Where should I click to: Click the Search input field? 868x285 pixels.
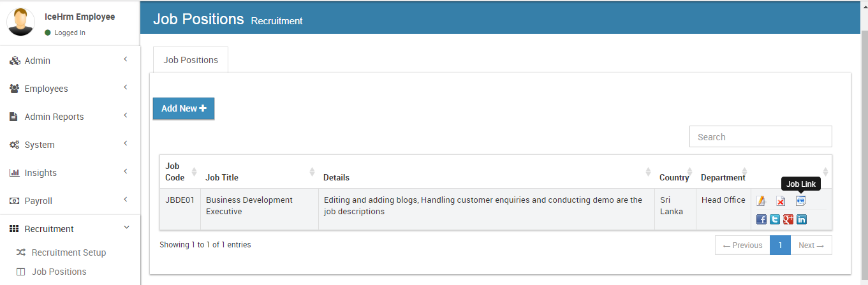(x=761, y=136)
